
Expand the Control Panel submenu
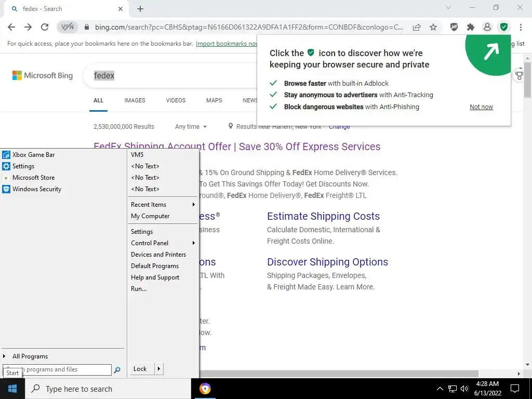pyautogui.click(x=163, y=243)
